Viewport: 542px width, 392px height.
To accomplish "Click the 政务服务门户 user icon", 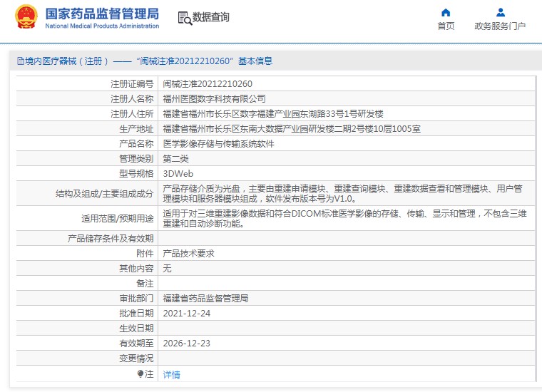I will point(500,13).
